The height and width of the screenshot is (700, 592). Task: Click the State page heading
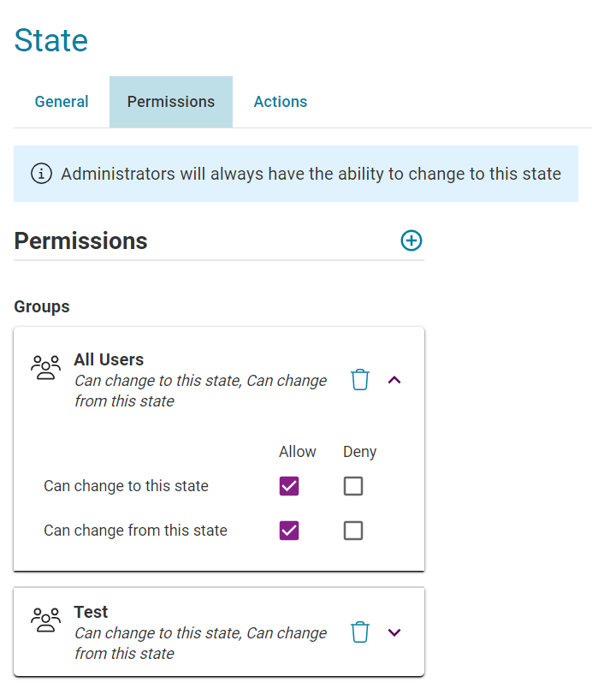coord(50,40)
